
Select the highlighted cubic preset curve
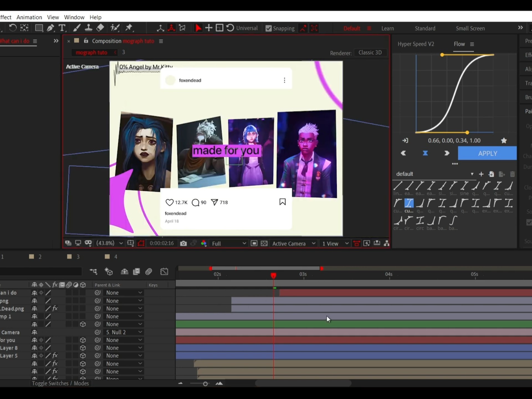click(409, 203)
